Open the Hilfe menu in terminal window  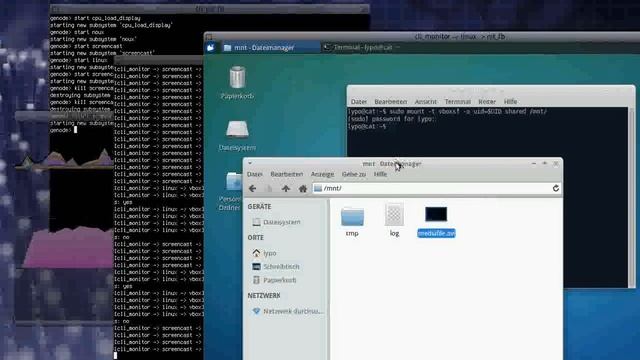pyautogui.click(x=510, y=102)
